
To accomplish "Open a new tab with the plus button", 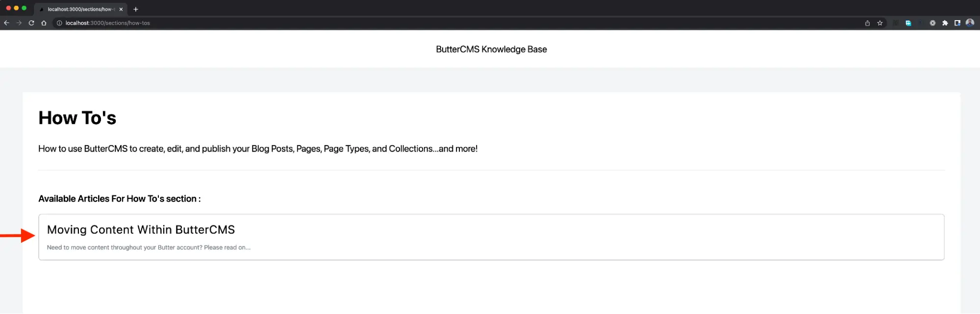I will coord(136,9).
